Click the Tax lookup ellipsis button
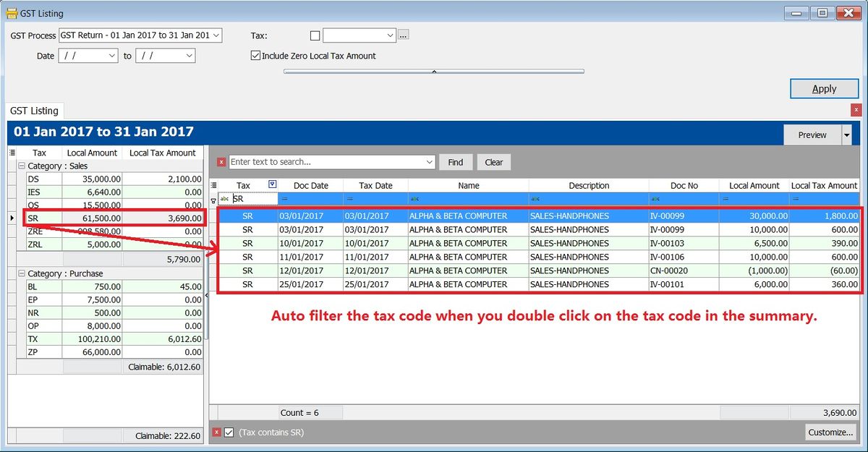Screen dimensions: 868x452 (x=404, y=35)
